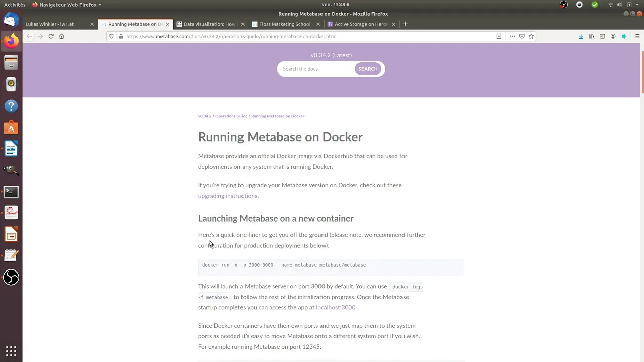Click 'Running Metabase on Docker' main heading
Screen dimensions: 644x362
pyautogui.click(x=280, y=137)
